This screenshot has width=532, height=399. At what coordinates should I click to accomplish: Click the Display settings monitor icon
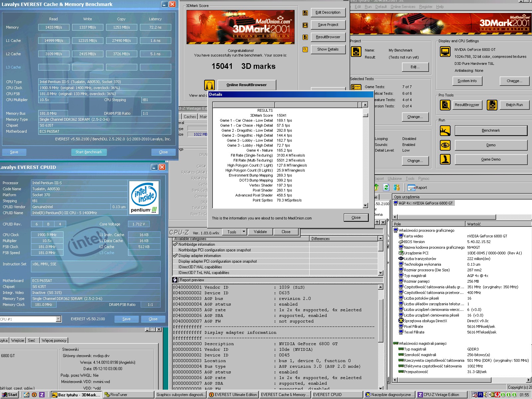coord(445,52)
